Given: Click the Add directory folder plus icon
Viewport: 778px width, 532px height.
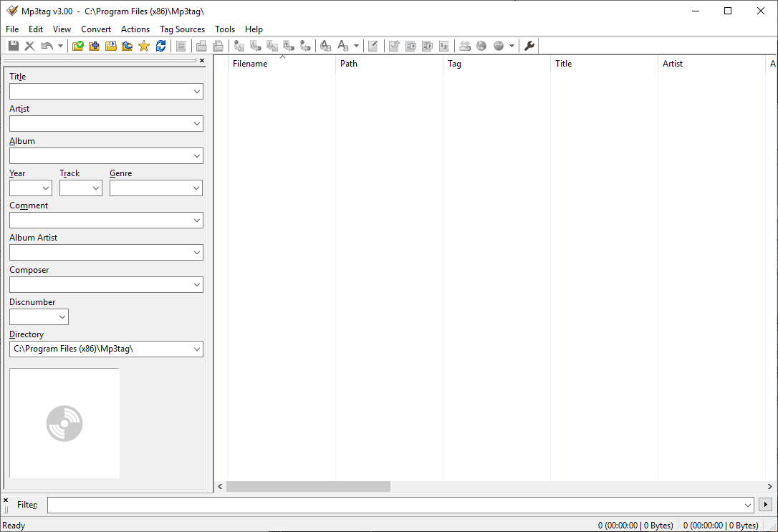Looking at the screenshot, I should 95,46.
